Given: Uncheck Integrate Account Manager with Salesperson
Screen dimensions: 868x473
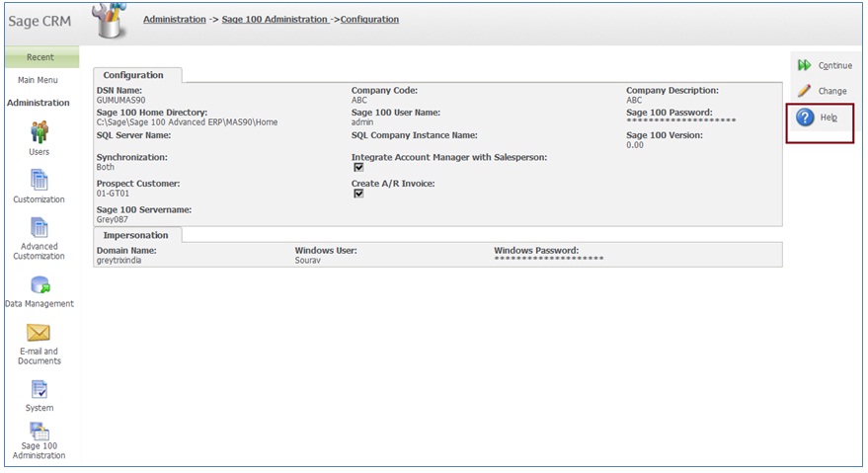Looking at the screenshot, I should tap(358, 167).
